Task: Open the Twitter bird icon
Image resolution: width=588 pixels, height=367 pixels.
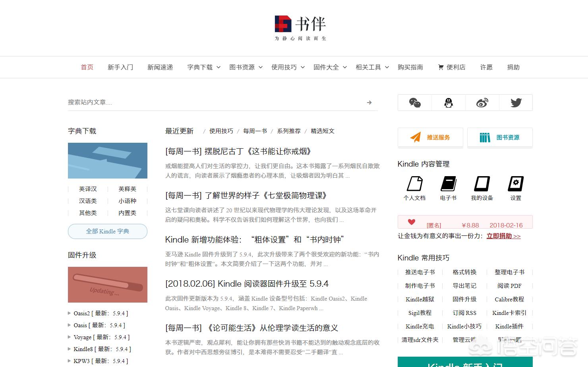Action: point(516,103)
